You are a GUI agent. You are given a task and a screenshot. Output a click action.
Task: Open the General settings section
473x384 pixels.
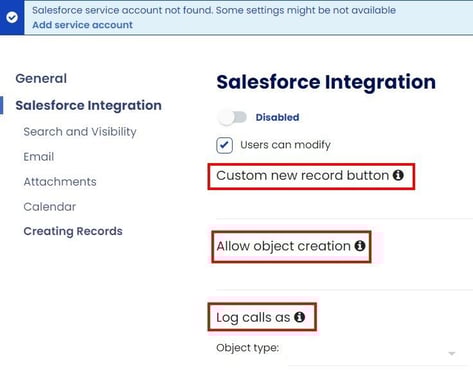point(41,79)
